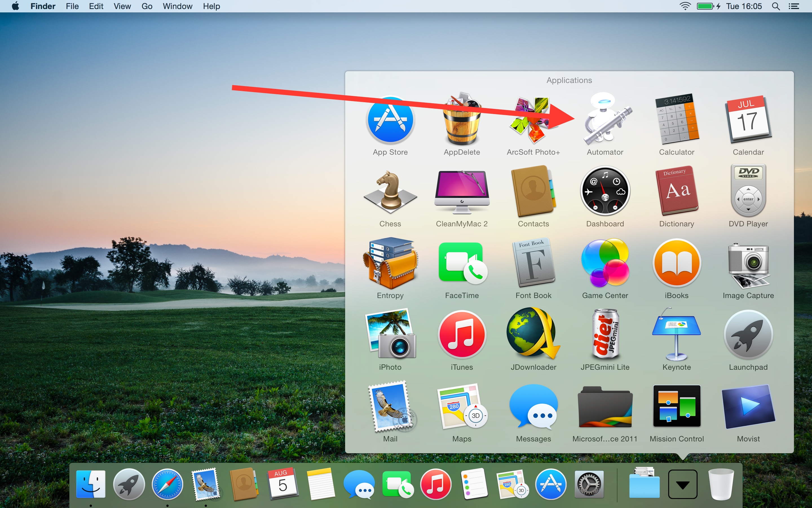The image size is (812, 508).
Task: Open Calendar app showing JUL 17
Action: coord(748,120)
